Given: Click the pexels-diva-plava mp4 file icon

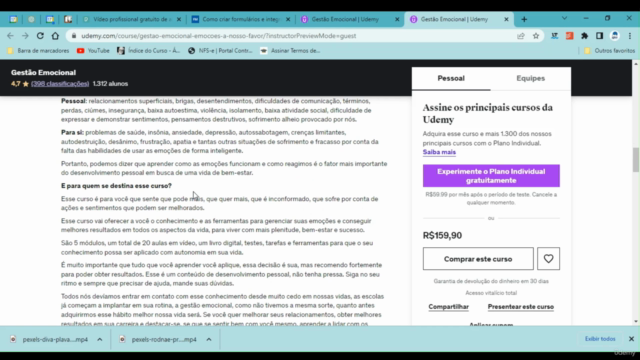Looking at the screenshot, I should pos(13,339).
